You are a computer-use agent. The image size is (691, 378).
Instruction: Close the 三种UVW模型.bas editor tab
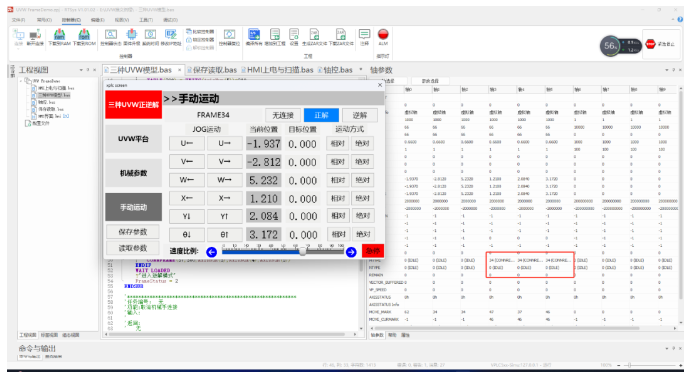coord(179,70)
